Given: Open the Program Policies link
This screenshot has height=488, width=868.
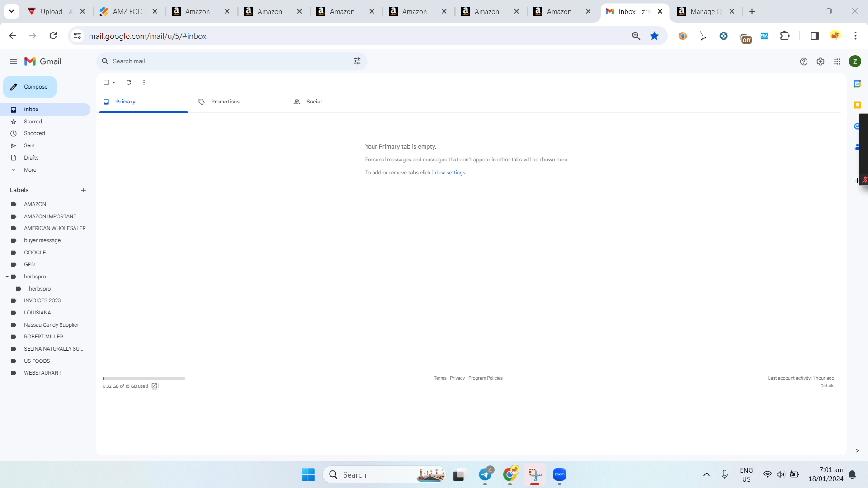Looking at the screenshot, I should [x=485, y=378].
